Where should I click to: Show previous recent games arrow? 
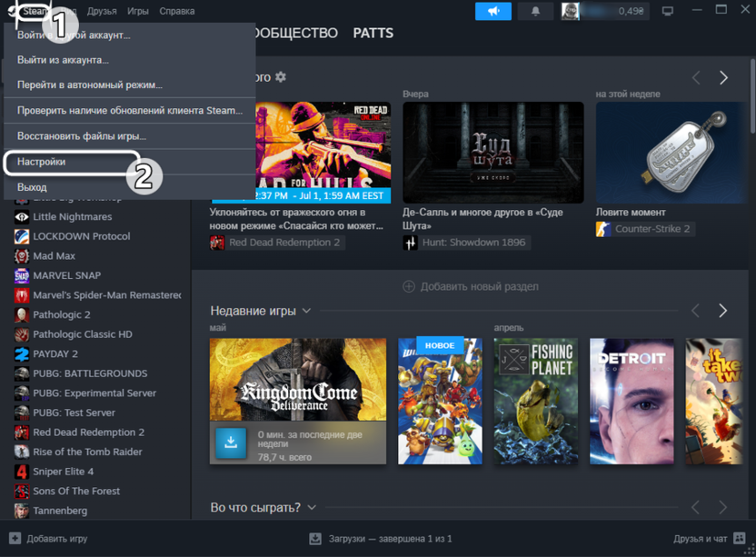coord(695,311)
